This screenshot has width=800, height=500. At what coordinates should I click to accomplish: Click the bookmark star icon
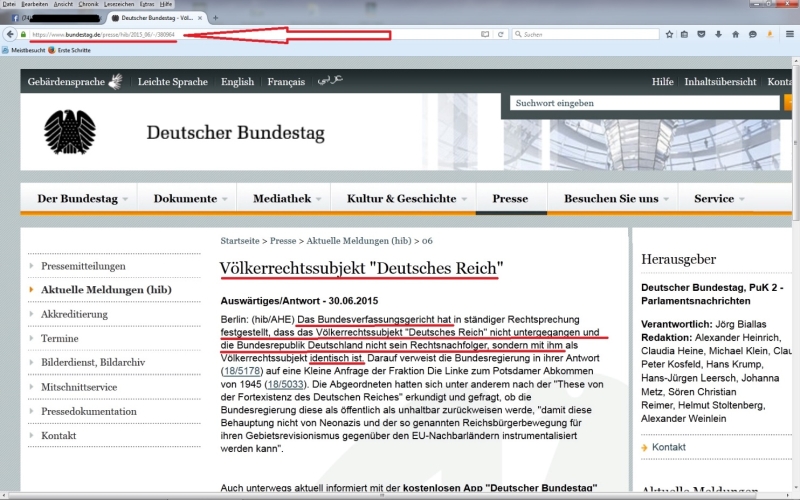coord(668,34)
